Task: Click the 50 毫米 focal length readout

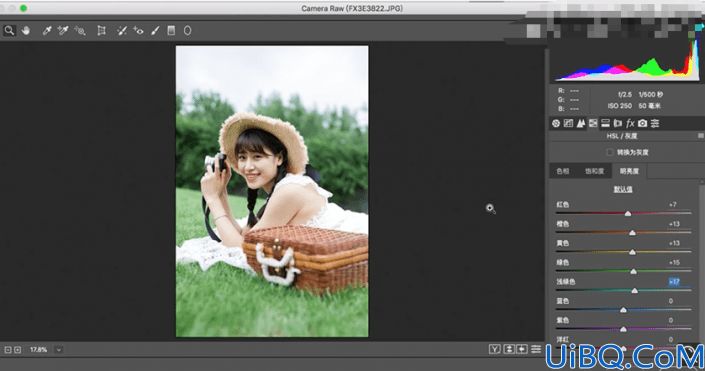Action: 649,106
